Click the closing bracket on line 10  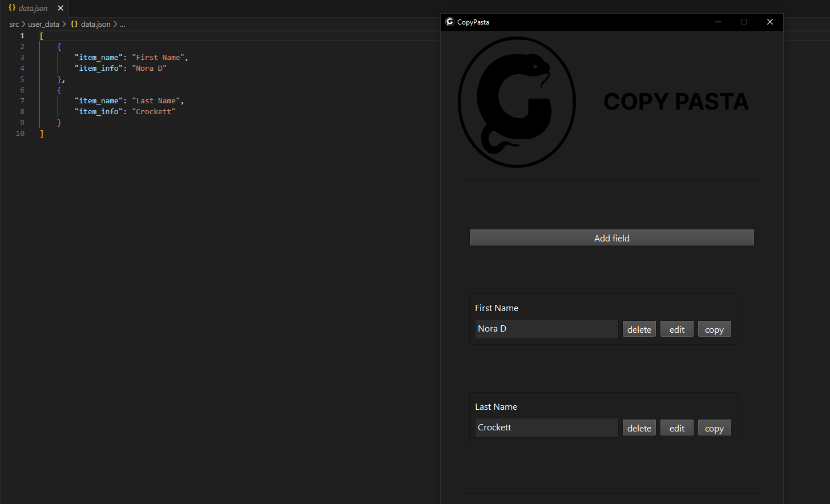(42, 133)
